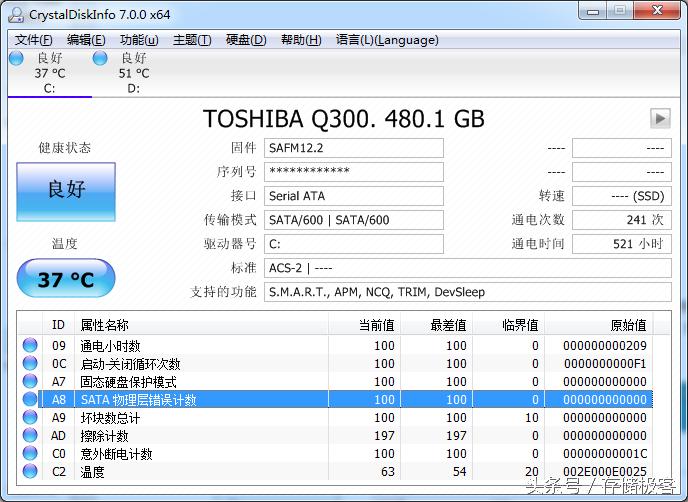Image resolution: width=688 pixels, height=502 pixels.
Task: Click the 临界值 column header
Action: coord(509,325)
